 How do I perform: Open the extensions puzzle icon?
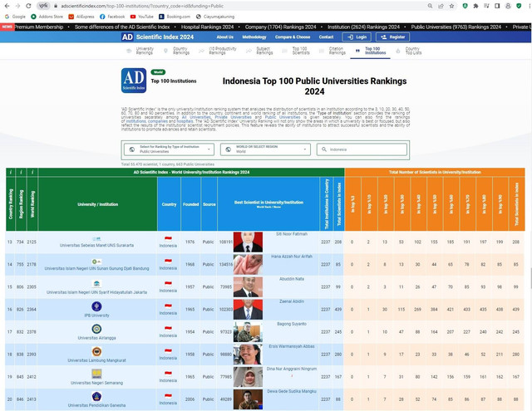pos(475,6)
